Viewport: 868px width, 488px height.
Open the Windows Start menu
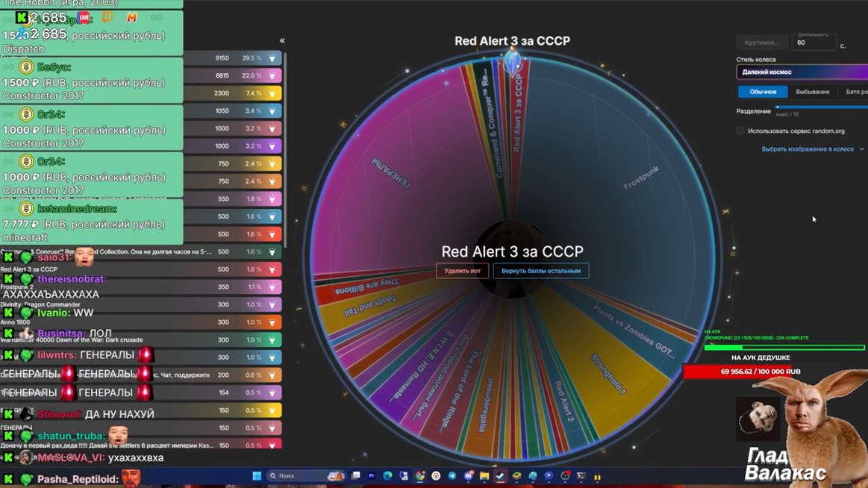click(x=257, y=476)
